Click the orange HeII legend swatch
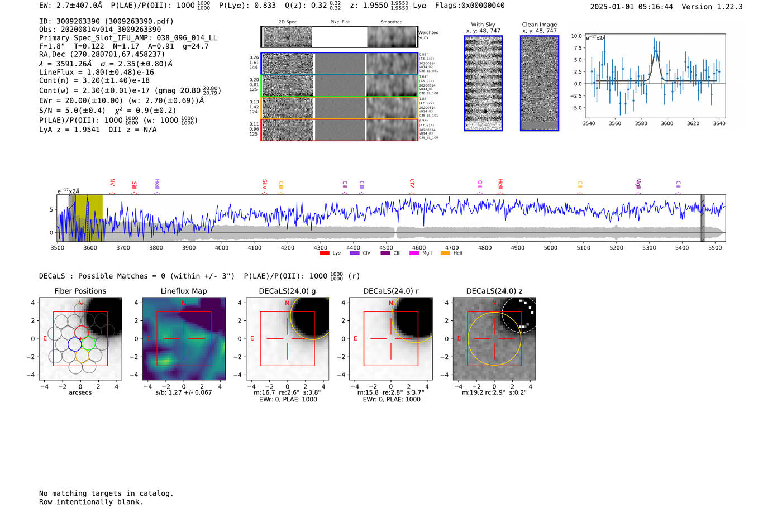This screenshot has height=532, width=782. [x=445, y=253]
